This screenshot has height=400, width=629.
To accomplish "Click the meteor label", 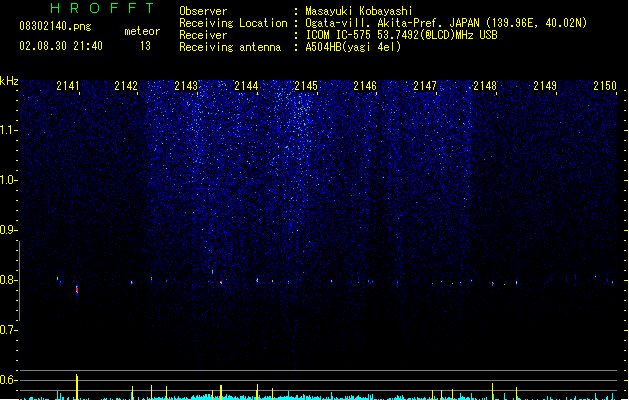I will pos(142,31).
